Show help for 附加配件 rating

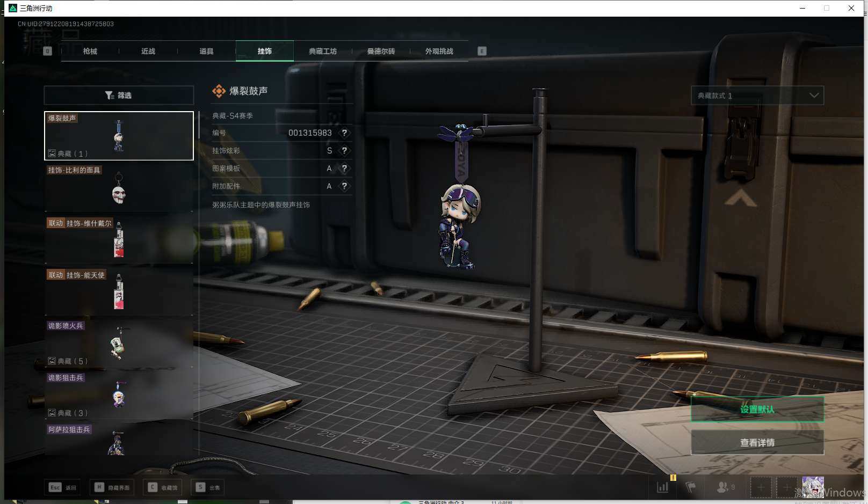344,186
